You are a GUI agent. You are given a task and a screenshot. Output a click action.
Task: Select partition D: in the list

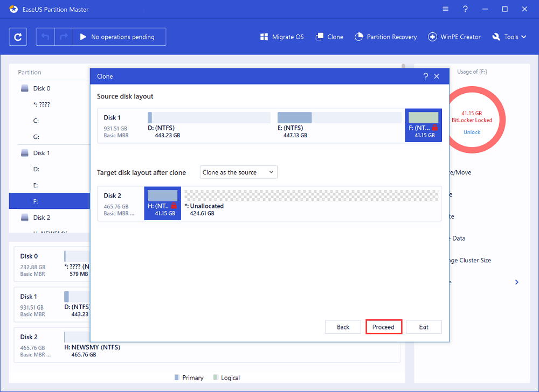pos(50,169)
